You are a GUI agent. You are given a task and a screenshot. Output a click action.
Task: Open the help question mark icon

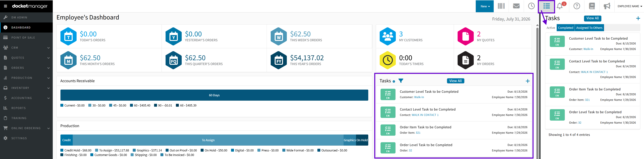coord(577,6)
